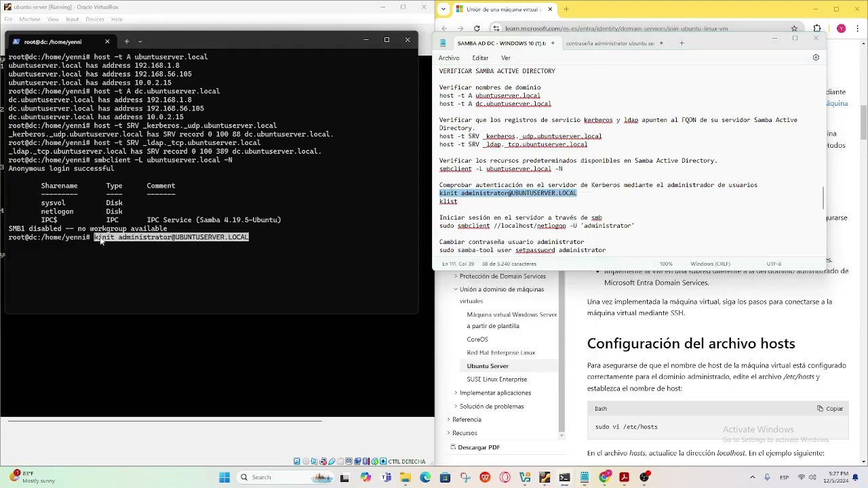Open the Ver menu in Notepad
This screenshot has width=868, height=488.
point(506,58)
